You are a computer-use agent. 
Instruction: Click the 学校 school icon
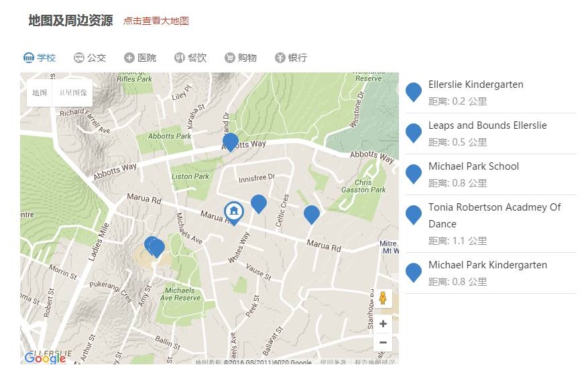point(29,58)
